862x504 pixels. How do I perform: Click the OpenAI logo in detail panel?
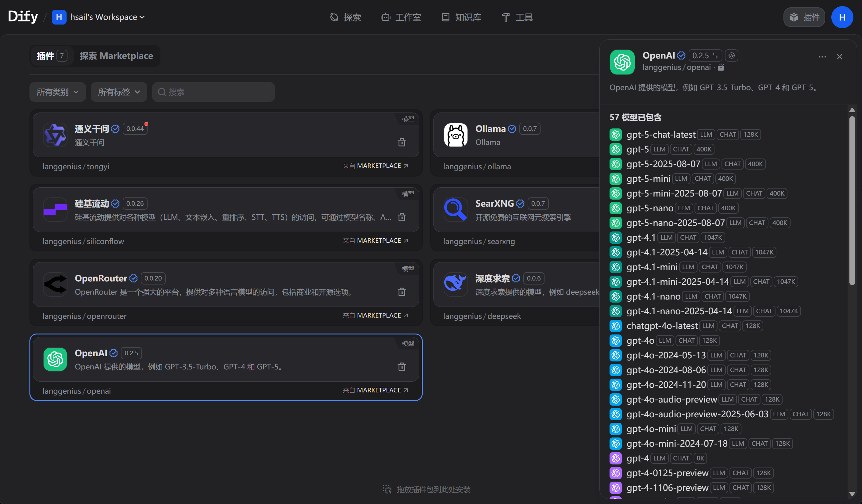pos(622,62)
